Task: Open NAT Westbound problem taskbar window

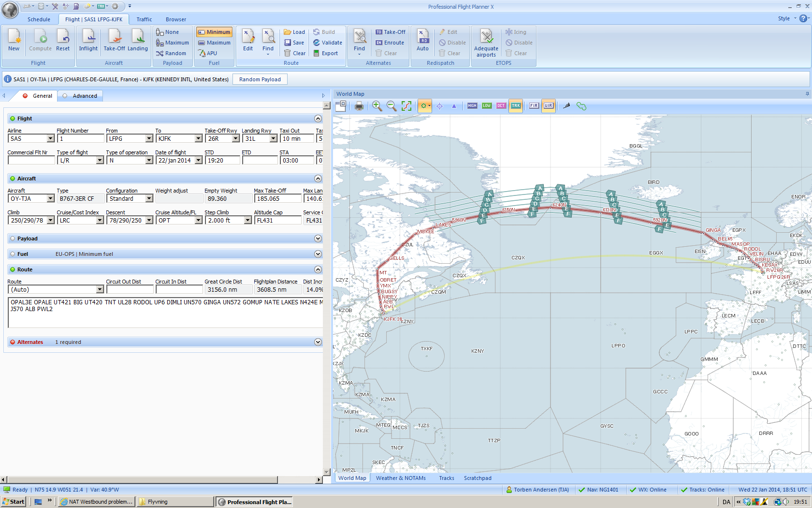Action: pyautogui.click(x=96, y=502)
